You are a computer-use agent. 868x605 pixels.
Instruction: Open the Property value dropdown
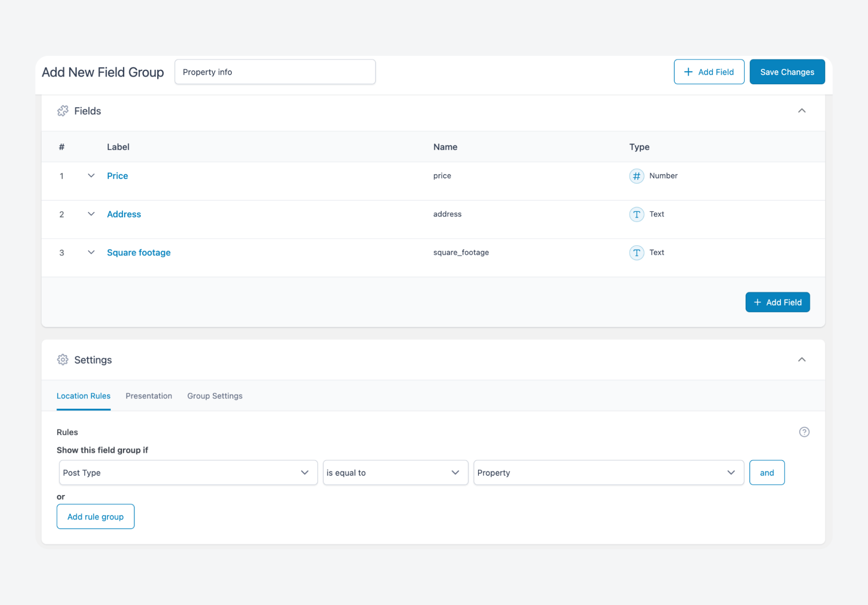(x=608, y=473)
